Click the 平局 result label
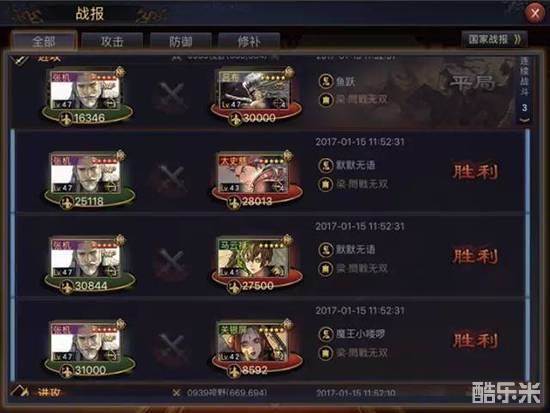This screenshot has height=413, width=550. pyautogui.click(x=472, y=83)
